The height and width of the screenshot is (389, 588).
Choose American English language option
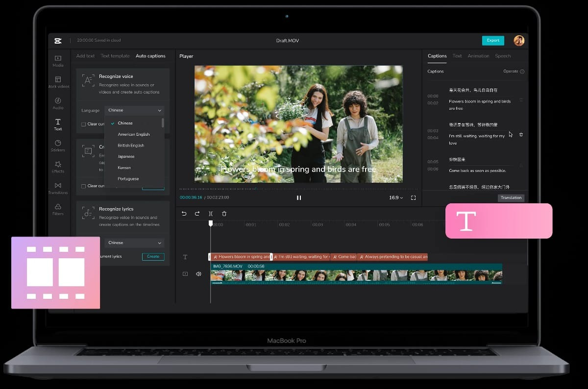(x=133, y=134)
